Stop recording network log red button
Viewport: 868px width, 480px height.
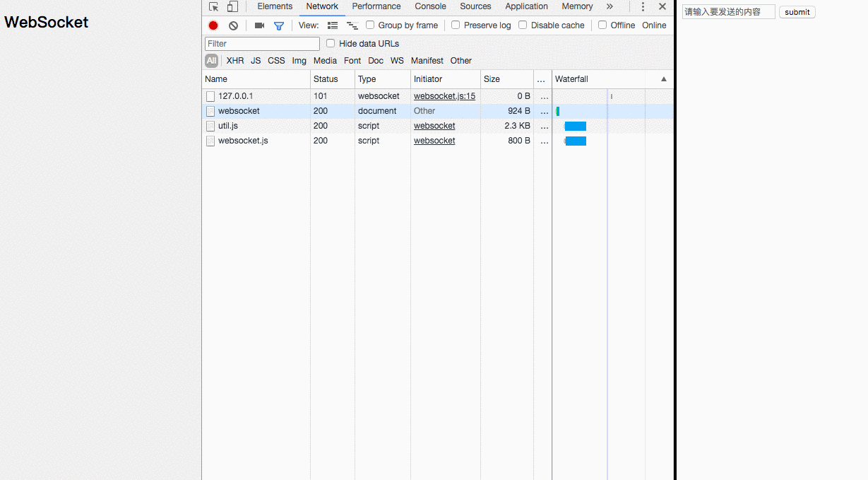pyautogui.click(x=213, y=25)
